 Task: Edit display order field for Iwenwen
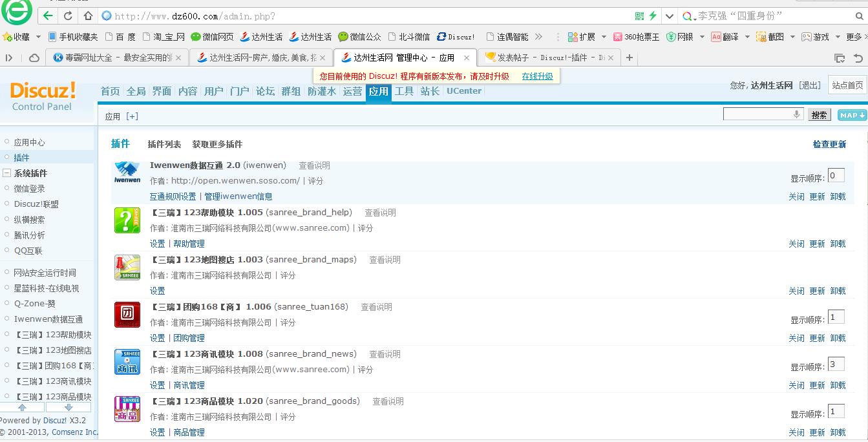pyautogui.click(x=836, y=176)
